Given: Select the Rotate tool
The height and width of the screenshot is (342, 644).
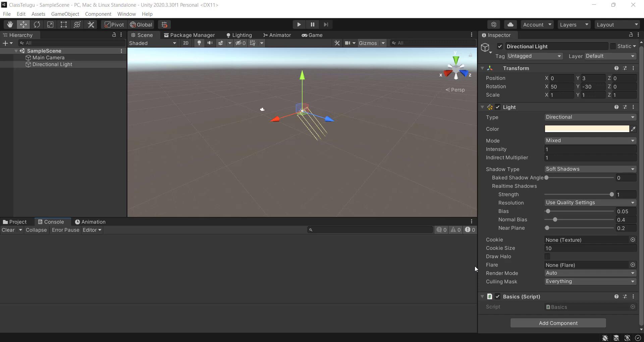Looking at the screenshot, I should (x=37, y=24).
